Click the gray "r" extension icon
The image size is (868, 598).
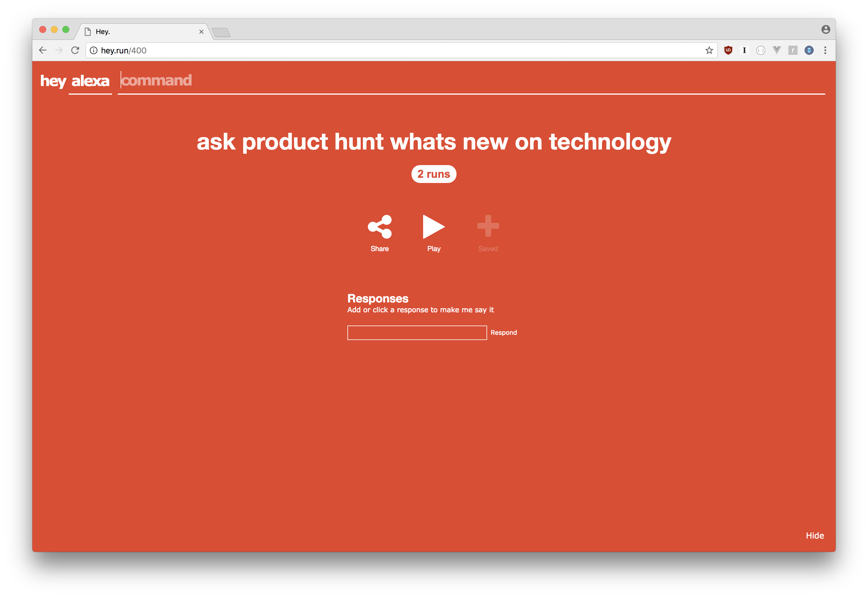click(793, 50)
